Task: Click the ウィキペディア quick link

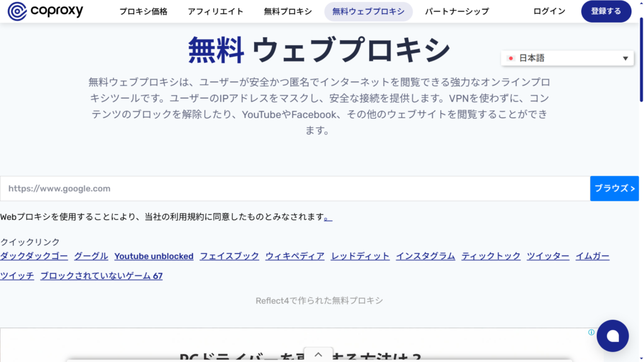Action: click(295, 256)
